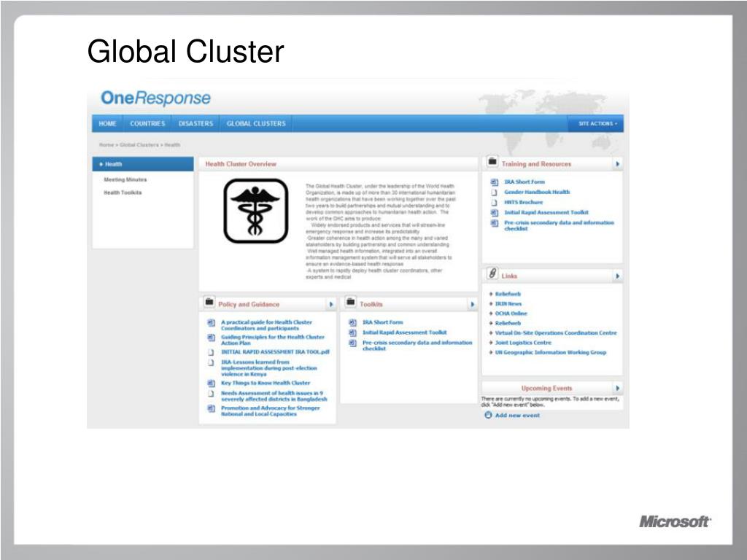
Task: Expand the Policy and Guidance arrow
Action: pos(331,304)
